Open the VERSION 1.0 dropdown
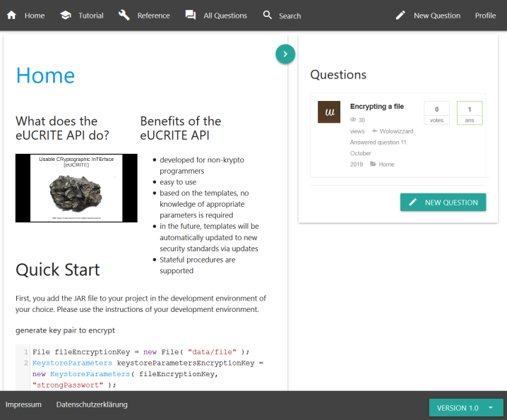This screenshot has width=507, height=420. [466, 408]
